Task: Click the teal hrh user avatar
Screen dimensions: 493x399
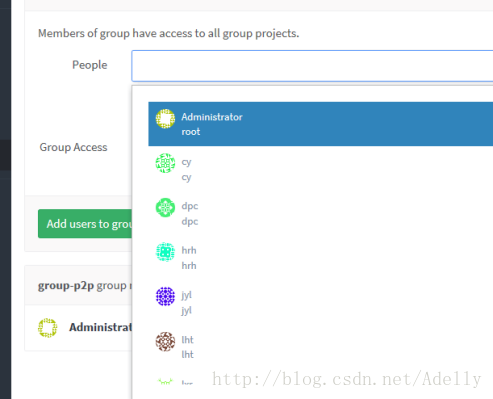Action: (165, 252)
